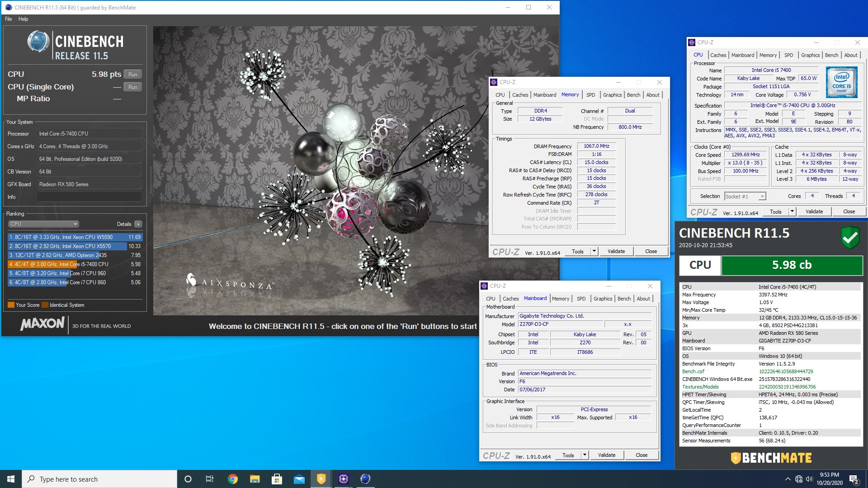Click the Bench.cof file integrity link

[693, 371]
